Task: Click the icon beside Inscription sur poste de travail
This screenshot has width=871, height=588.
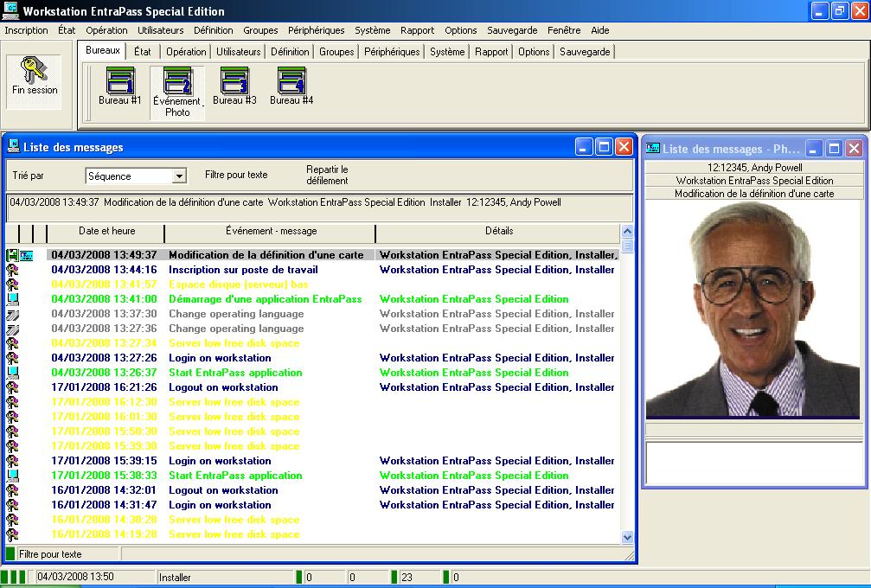Action: (x=11, y=270)
